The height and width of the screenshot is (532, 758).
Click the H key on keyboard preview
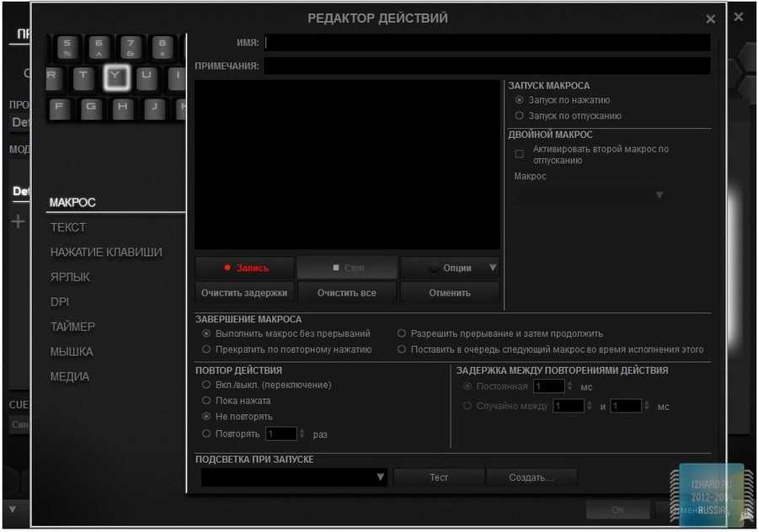coord(122,108)
